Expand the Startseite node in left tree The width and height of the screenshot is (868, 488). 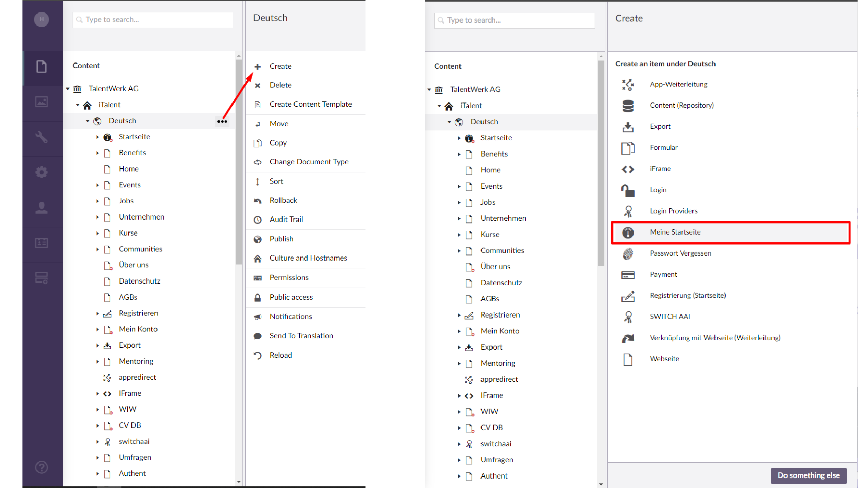[97, 137]
